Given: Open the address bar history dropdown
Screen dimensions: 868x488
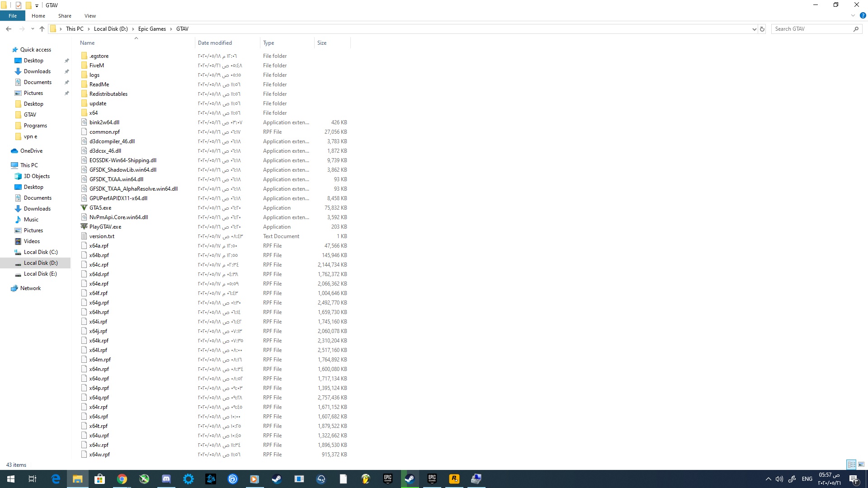Looking at the screenshot, I should pos(754,29).
